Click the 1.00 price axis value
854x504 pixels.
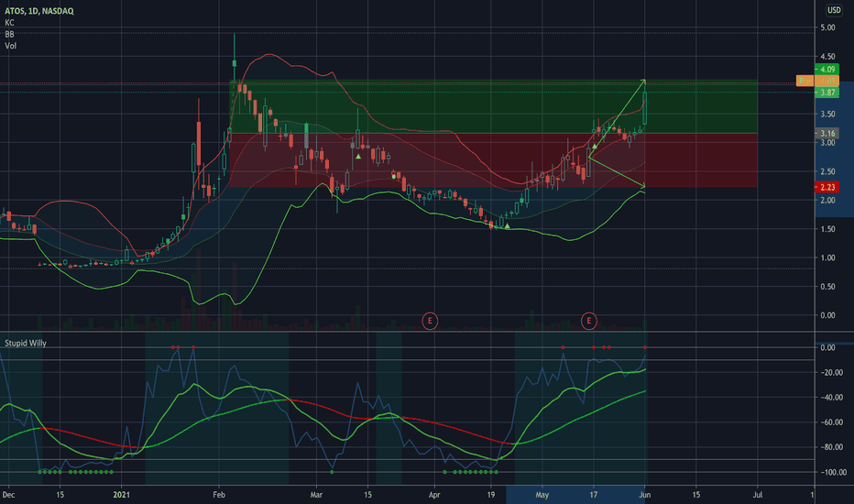point(827,258)
